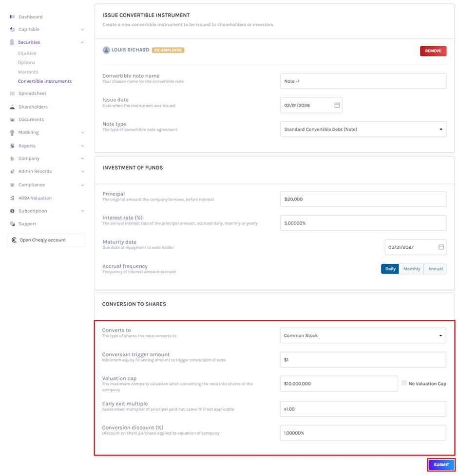
Task: Open the Maturity date calendar icon
Action: point(441,247)
